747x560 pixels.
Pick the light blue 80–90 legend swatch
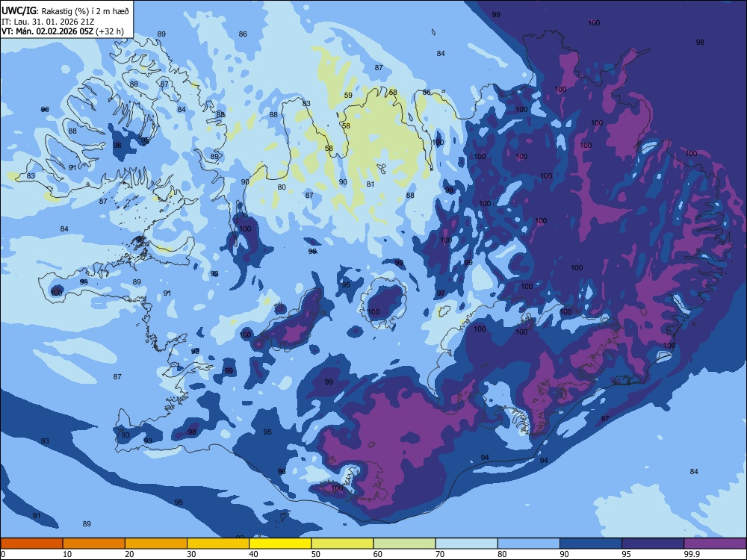coord(528,544)
